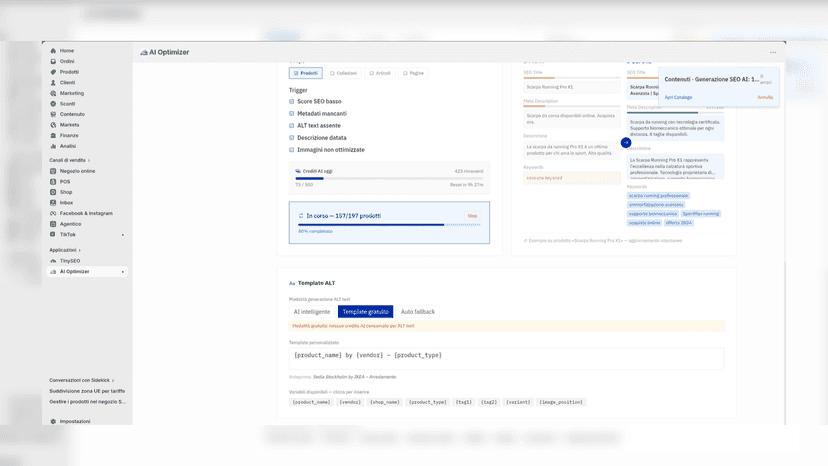Stop the in-progress optimization
This screenshot has width=828, height=466.
472,216
